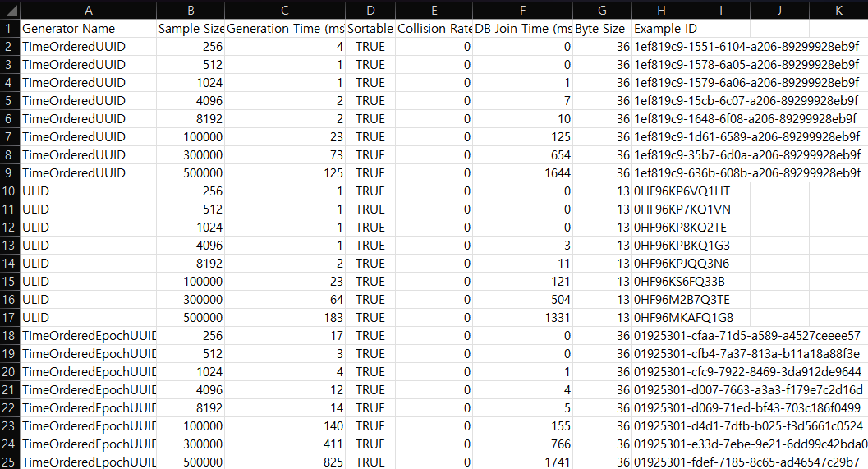The height and width of the screenshot is (469, 868).
Task: Select sample size '256' in row 2
Action: (x=191, y=47)
